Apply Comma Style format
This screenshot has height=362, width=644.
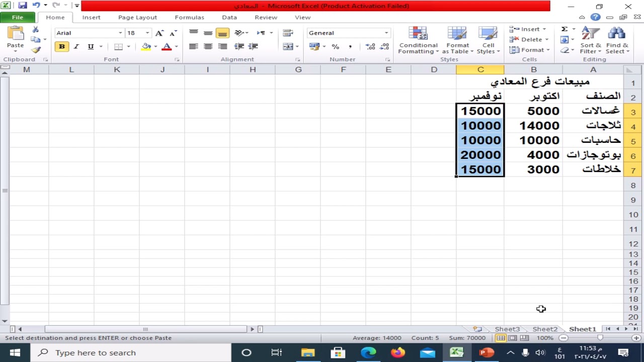coord(350,46)
